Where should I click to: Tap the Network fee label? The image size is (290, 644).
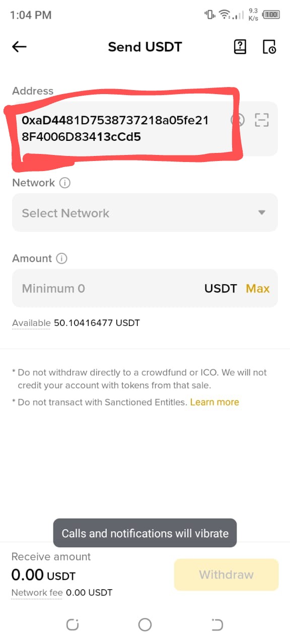pos(37,592)
